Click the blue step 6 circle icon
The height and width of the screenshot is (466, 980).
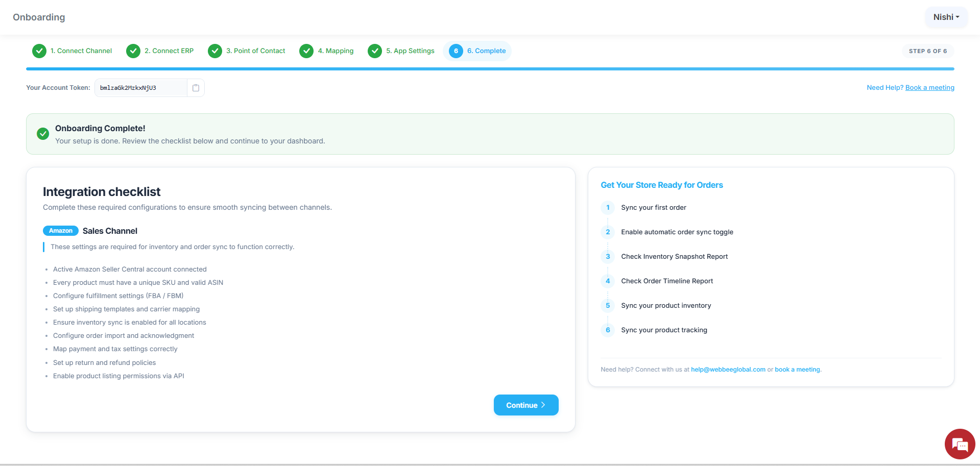(x=456, y=51)
